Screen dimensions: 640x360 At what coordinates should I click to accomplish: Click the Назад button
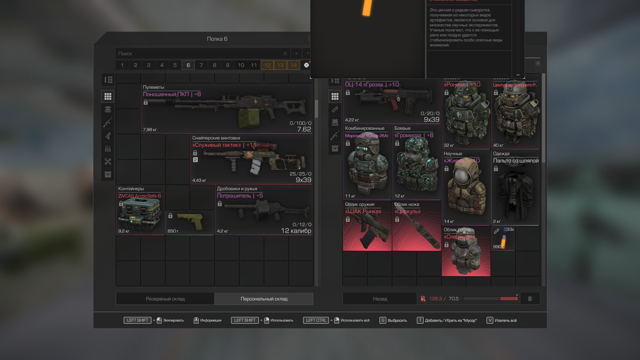coord(380,299)
